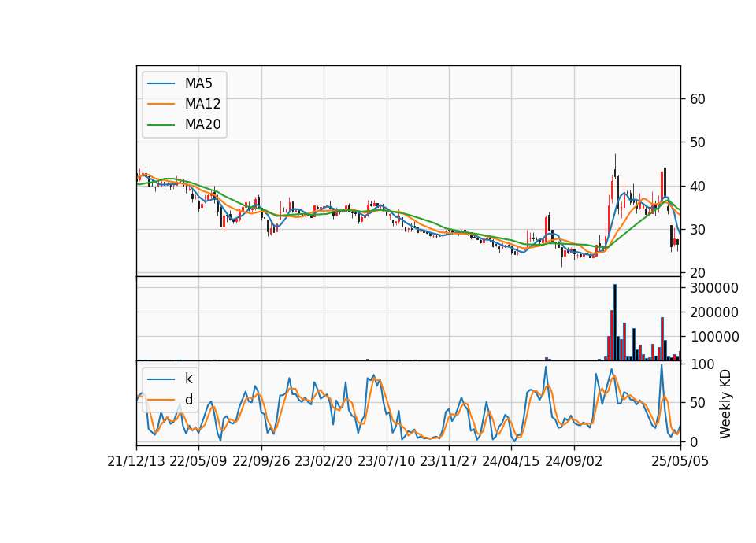The width and height of the screenshot is (756, 543).
Task: Click the price axis label 30
Action: 698,229
